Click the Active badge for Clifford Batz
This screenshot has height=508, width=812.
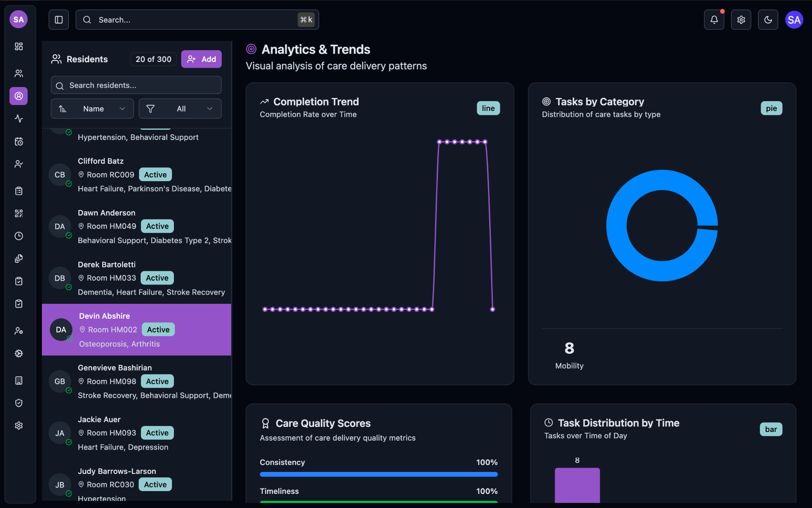point(156,174)
